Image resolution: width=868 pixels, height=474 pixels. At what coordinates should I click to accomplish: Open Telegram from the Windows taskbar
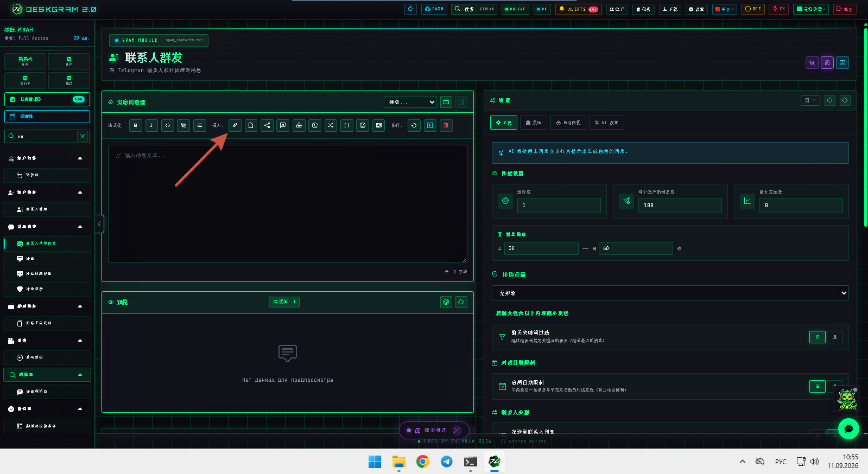click(446, 462)
